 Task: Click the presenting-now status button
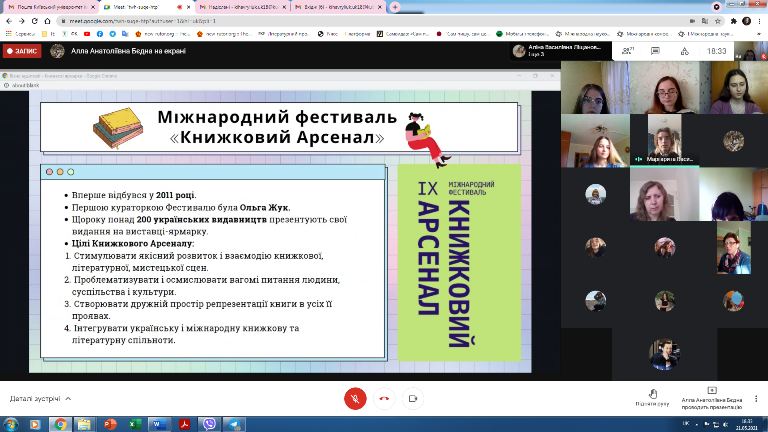point(711,397)
